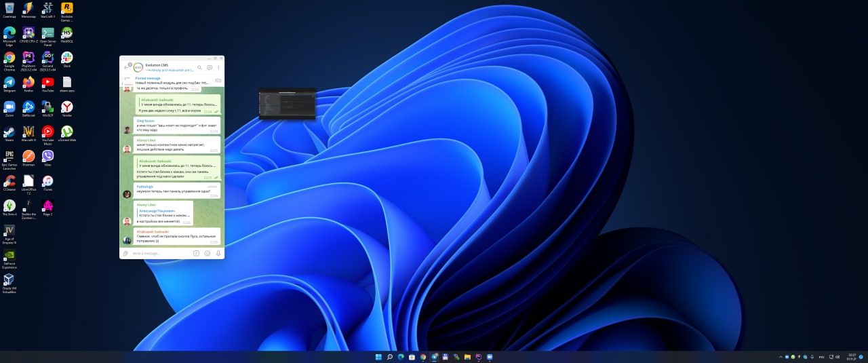Select the WinSCP desktop shortcut
The image size is (868, 363).
click(x=47, y=109)
